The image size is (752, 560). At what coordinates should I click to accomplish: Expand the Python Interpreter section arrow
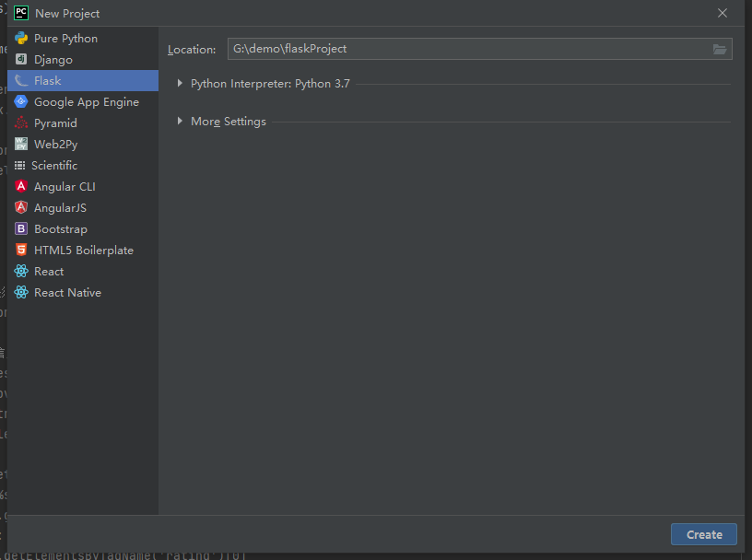coord(180,83)
